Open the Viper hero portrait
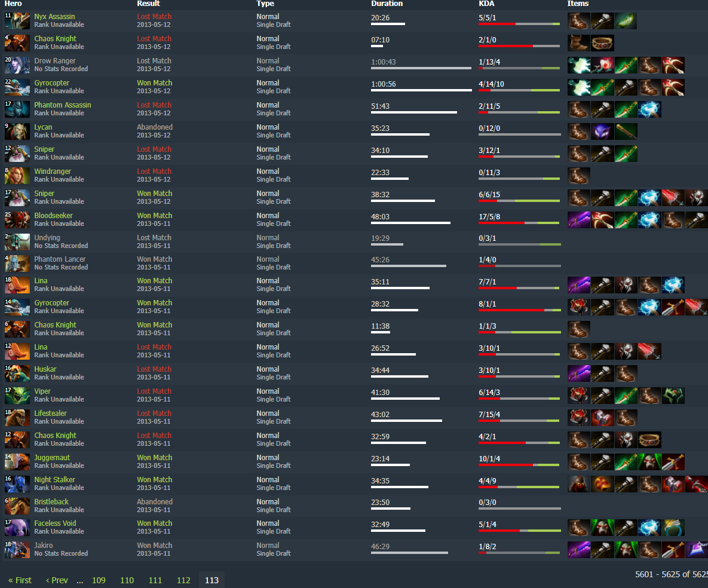708x588 pixels. coord(17,396)
